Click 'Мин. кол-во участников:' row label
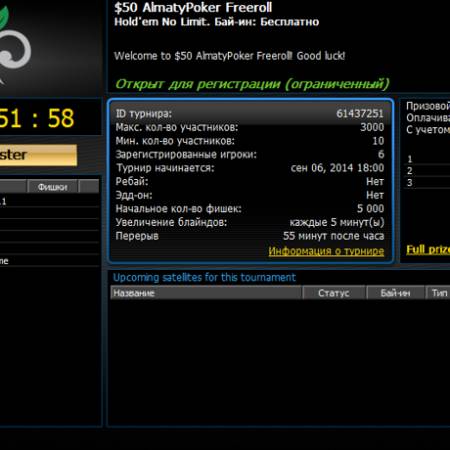Image resolution: width=450 pixels, height=450 pixels. (x=175, y=141)
